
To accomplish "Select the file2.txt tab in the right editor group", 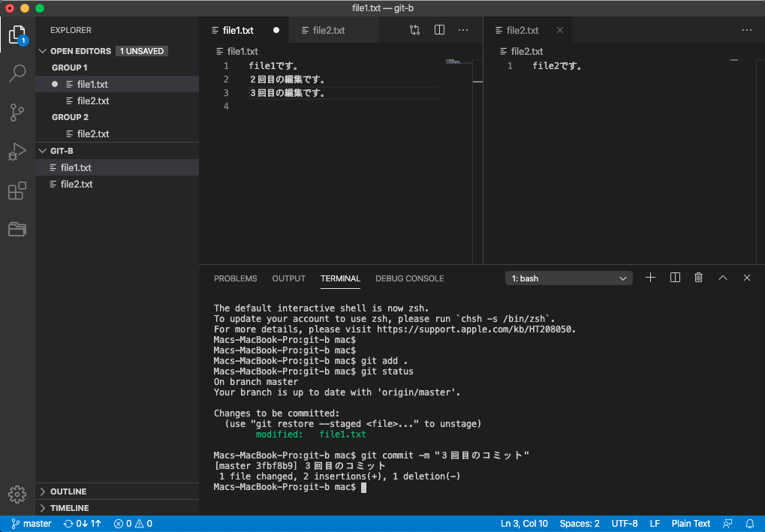I will pyautogui.click(x=529, y=30).
